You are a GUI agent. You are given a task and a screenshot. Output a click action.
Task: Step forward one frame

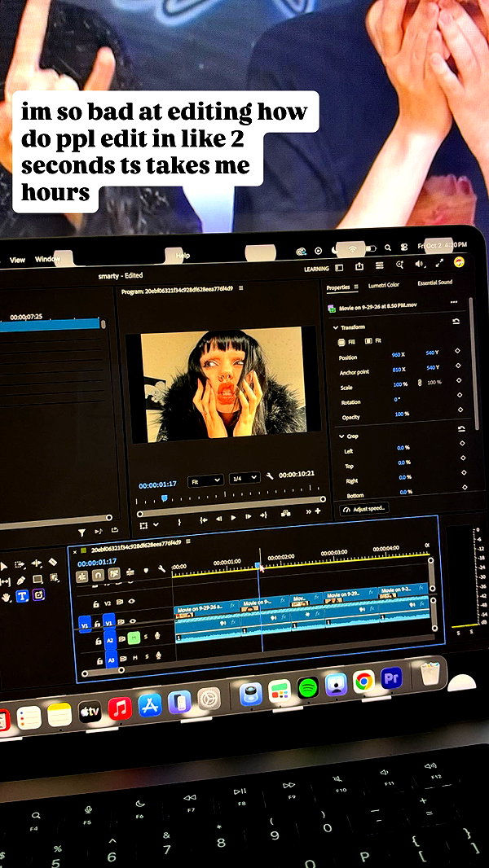(248, 516)
